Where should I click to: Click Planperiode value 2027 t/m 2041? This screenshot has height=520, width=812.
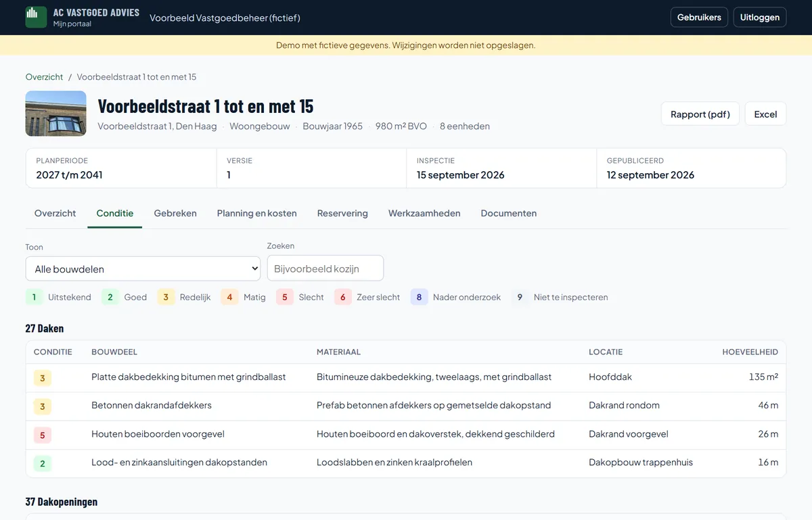[70, 175]
